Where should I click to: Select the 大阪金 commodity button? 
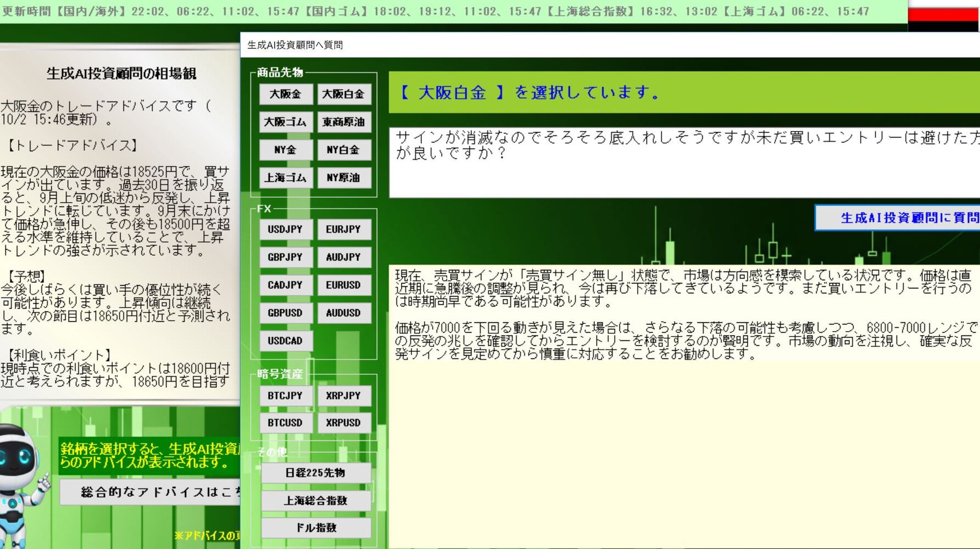tap(286, 94)
